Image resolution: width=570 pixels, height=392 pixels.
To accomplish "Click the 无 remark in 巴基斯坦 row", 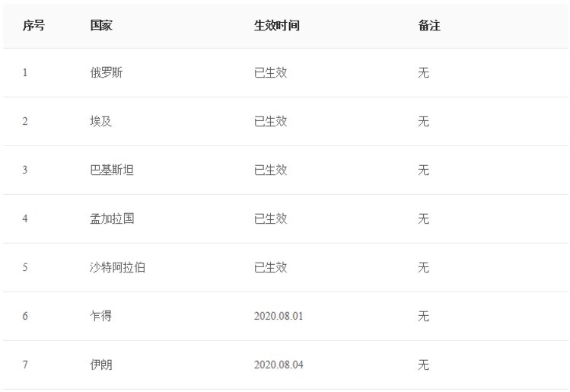I will pyautogui.click(x=423, y=171).
